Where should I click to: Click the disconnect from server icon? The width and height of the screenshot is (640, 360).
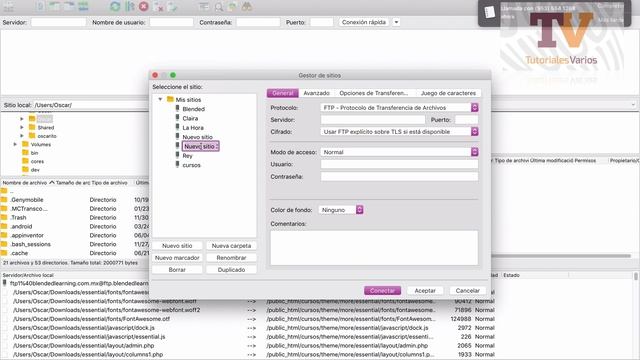(x=158, y=6)
